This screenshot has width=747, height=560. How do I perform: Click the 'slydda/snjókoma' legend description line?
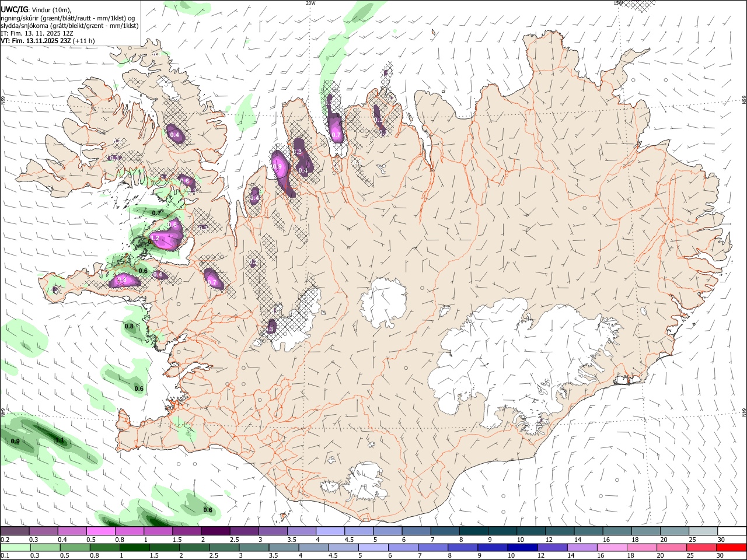pos(69,26)
